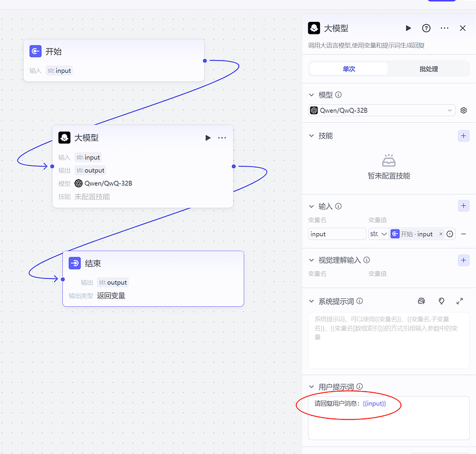
Task: Select the 大模型 node title on canvas
Action: click(x=86, y=137)
